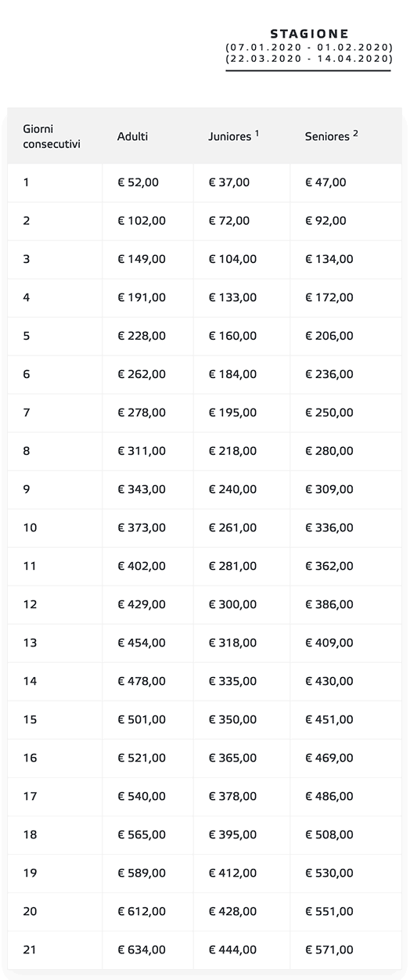Select the 18-day Seniores price € 508,00
The height and width of the screenshot is (980, 410).
(x=329, y=834)
